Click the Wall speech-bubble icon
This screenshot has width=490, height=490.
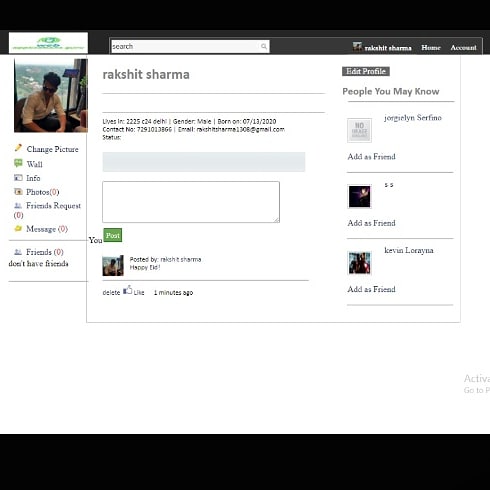(x=18, y=163)
